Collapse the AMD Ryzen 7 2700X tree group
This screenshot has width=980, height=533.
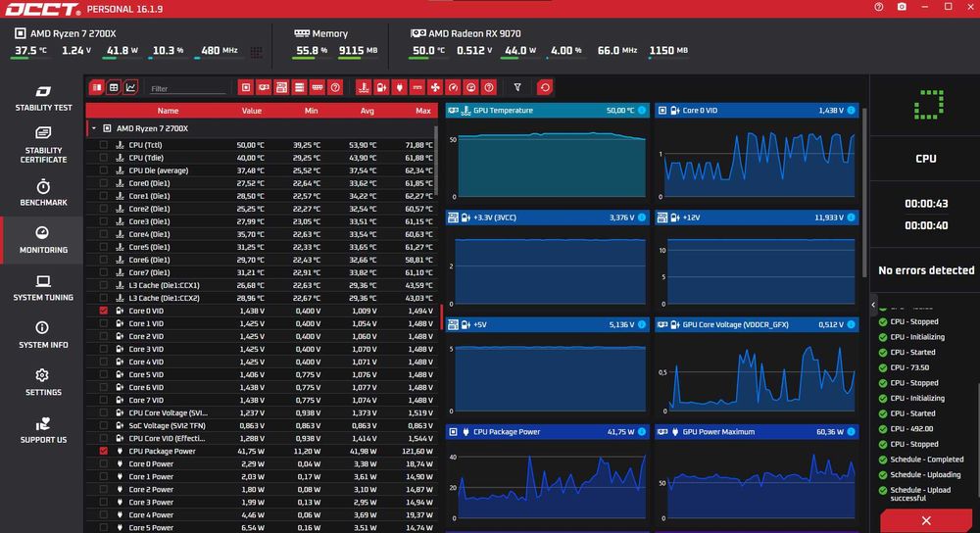point(94,128)
